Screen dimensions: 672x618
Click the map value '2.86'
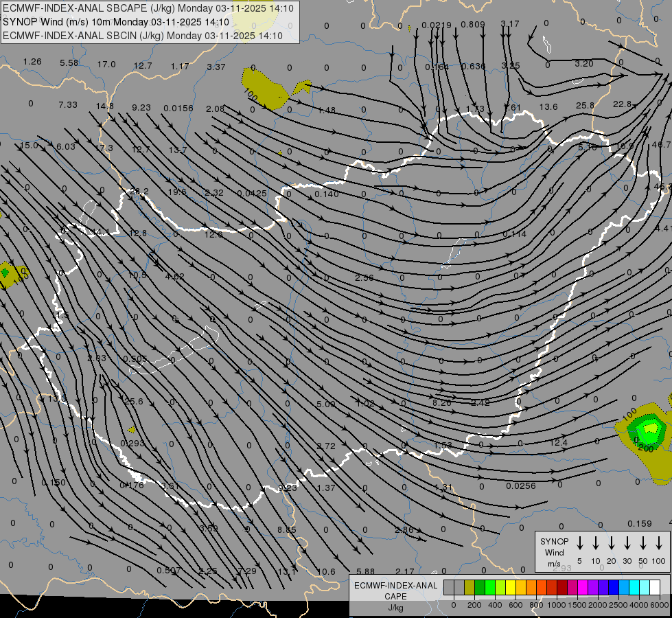(x=404, y=530)
